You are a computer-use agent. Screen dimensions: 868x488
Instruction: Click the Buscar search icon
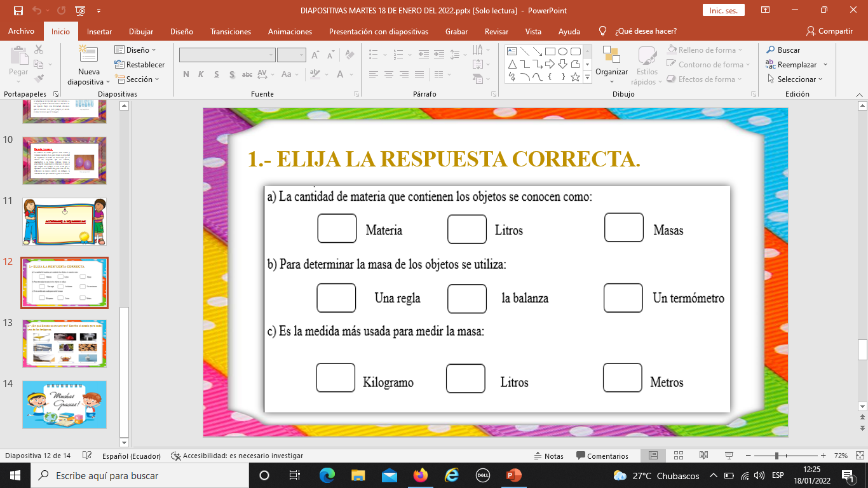[770, 50]
